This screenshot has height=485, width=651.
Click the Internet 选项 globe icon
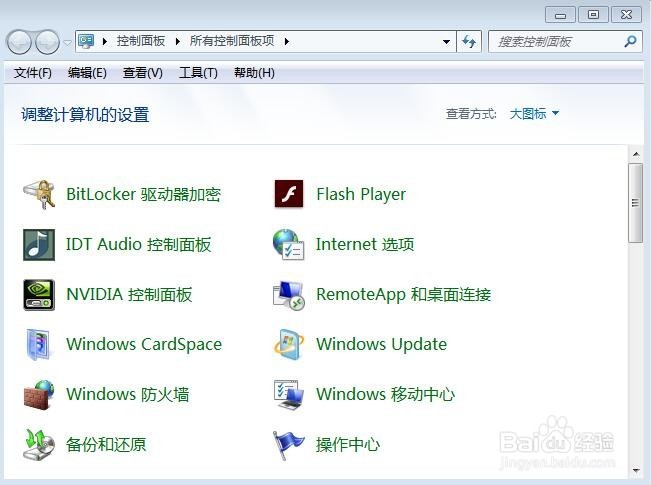[x=289, y=245]
